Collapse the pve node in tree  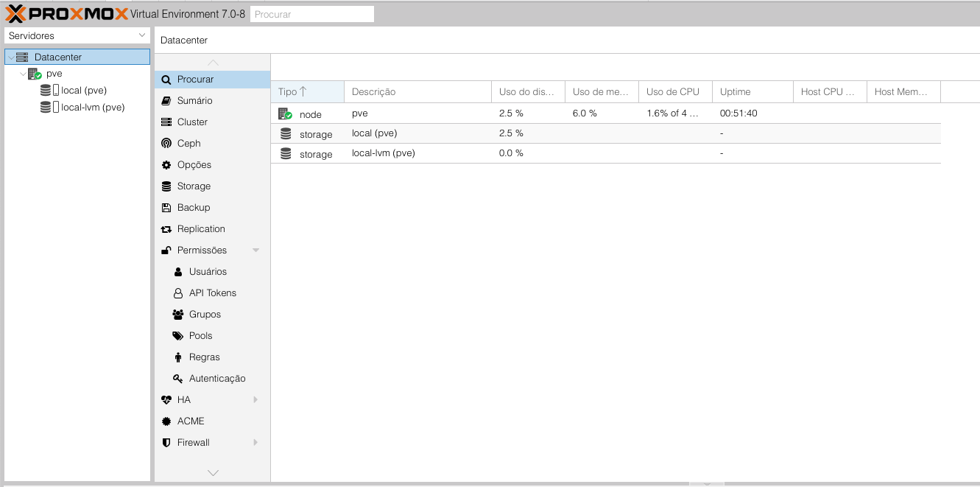[23, 74]
